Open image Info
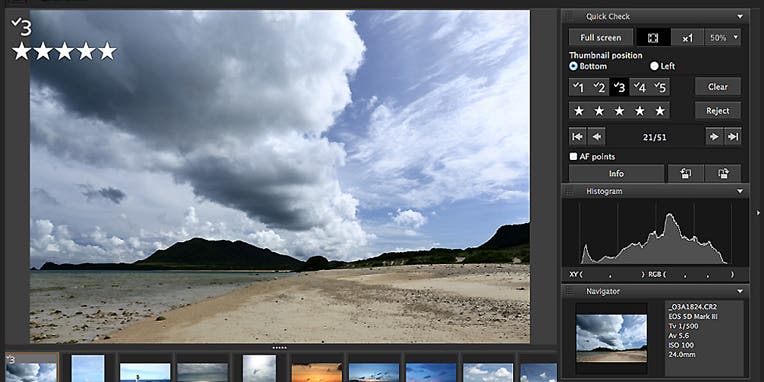 [616, 173]
